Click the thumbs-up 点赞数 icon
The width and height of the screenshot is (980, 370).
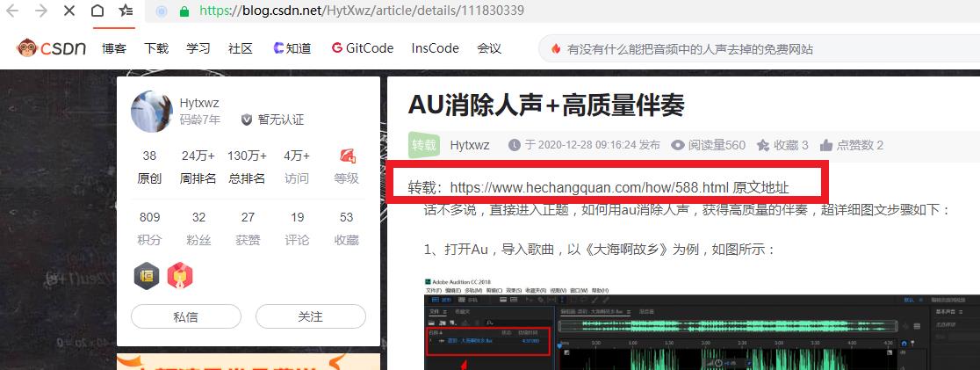pos(826,145)
